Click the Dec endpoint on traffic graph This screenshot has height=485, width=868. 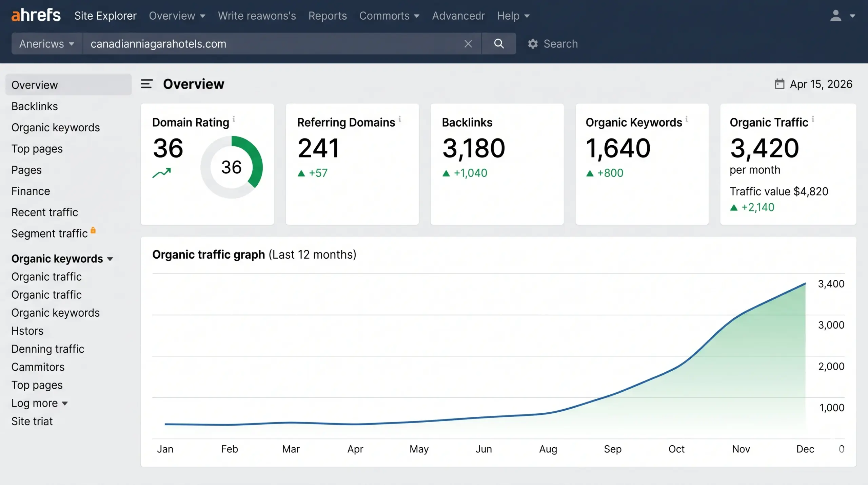pos(805,283)
